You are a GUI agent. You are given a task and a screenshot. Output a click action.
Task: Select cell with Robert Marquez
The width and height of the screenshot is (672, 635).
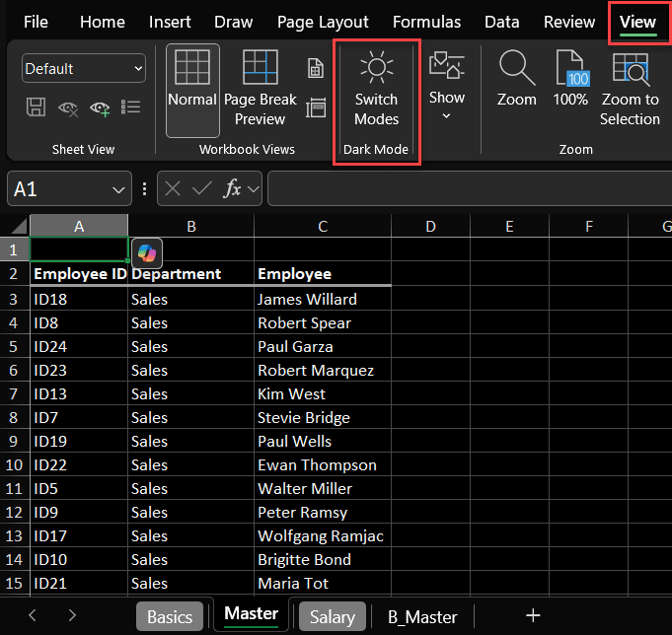pyautogui.click(x=323, y=370)
